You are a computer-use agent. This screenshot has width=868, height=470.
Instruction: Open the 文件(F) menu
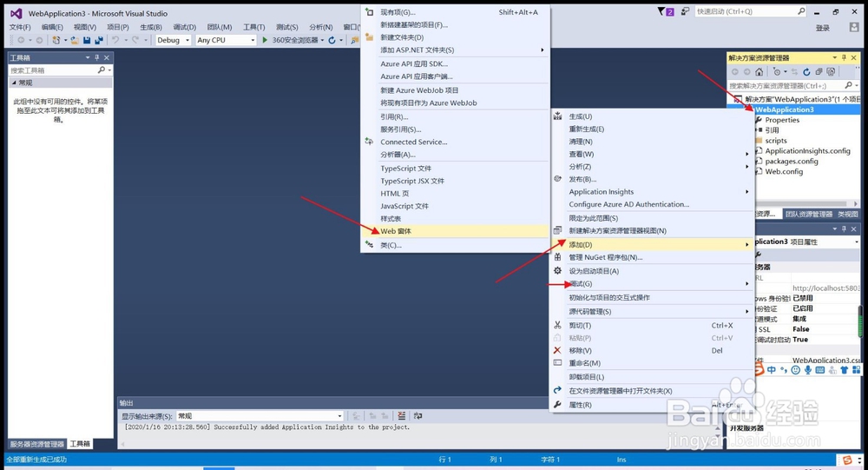coord(20,27)
